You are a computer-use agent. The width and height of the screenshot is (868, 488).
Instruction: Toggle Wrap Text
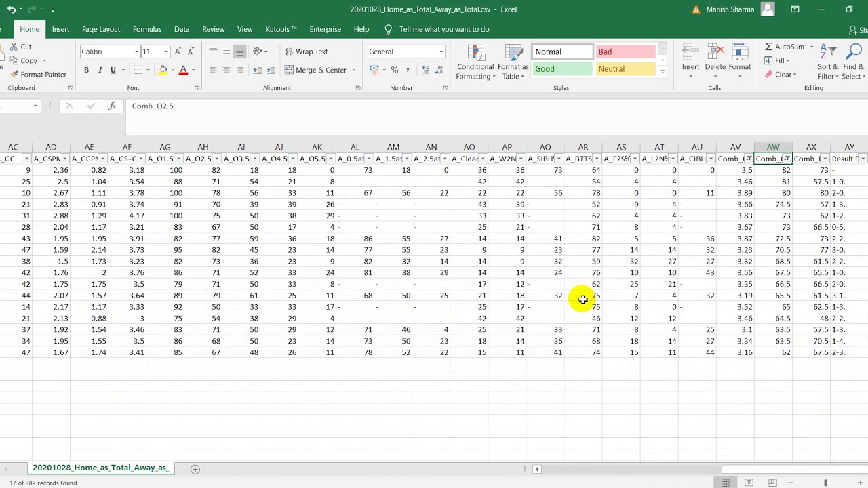coord(306,52)
